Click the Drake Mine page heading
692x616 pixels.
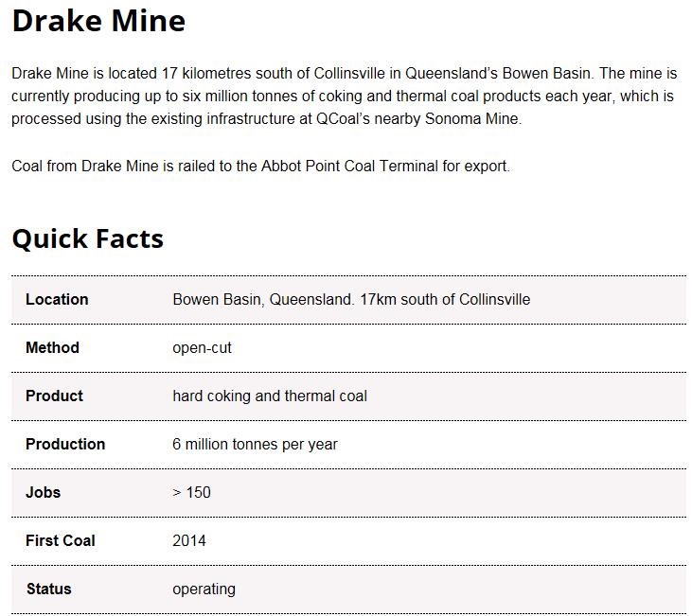(98, 22)
